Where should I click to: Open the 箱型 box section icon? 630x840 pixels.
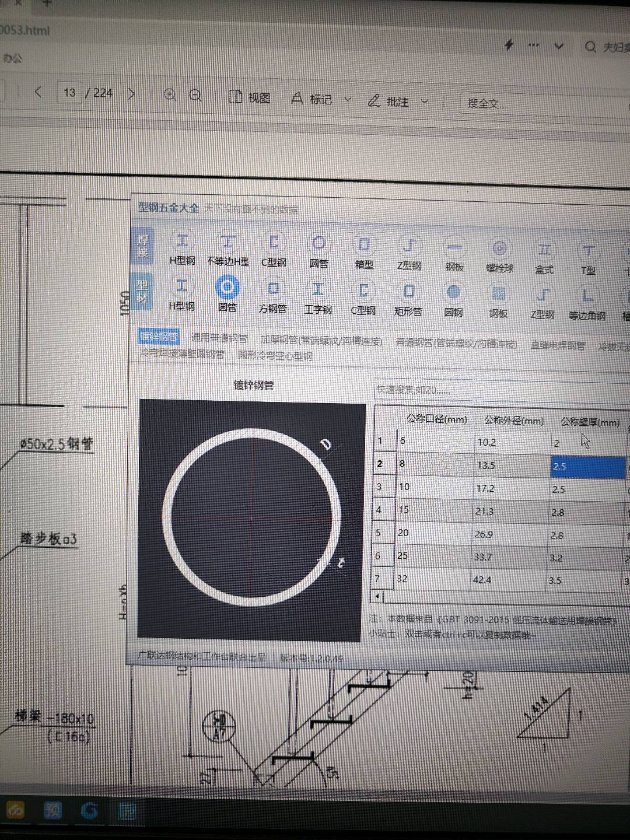[x=364, y=253]
